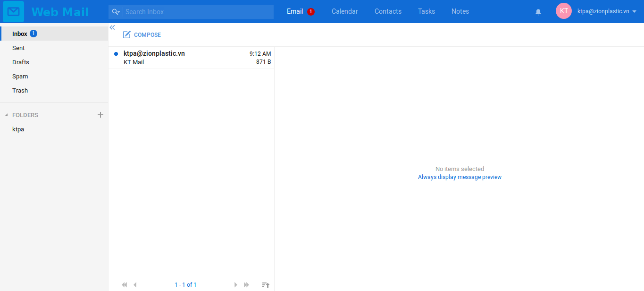This screenshot has width=644, height=291.
Task: Collapse the sidebar with the double-chevron icon
Action: tap(112, 27)
